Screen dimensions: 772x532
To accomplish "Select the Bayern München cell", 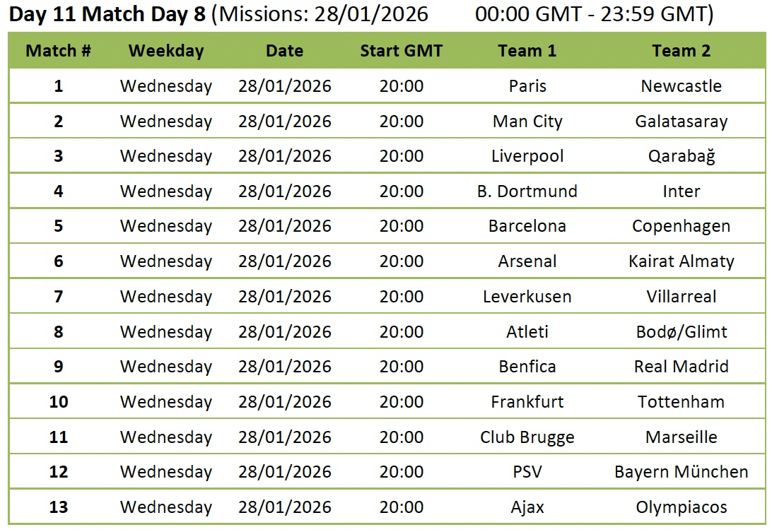I will click(x=681, y=472).
